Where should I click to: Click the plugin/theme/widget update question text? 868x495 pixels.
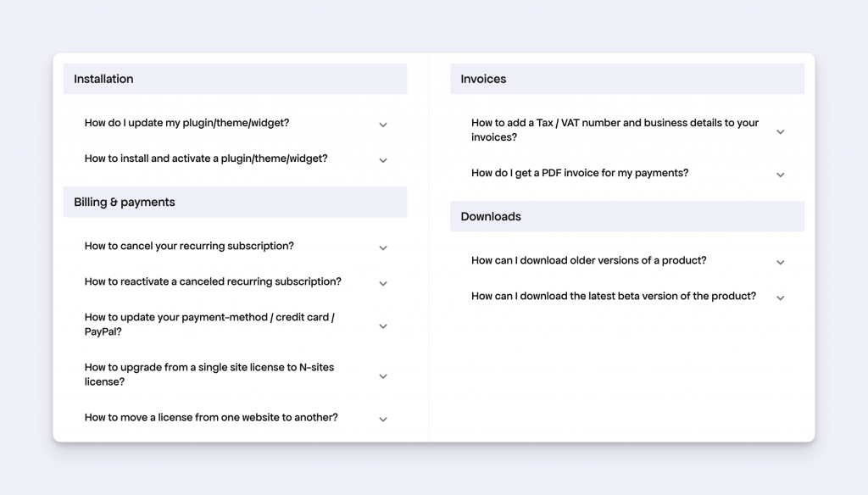point(186,123)
